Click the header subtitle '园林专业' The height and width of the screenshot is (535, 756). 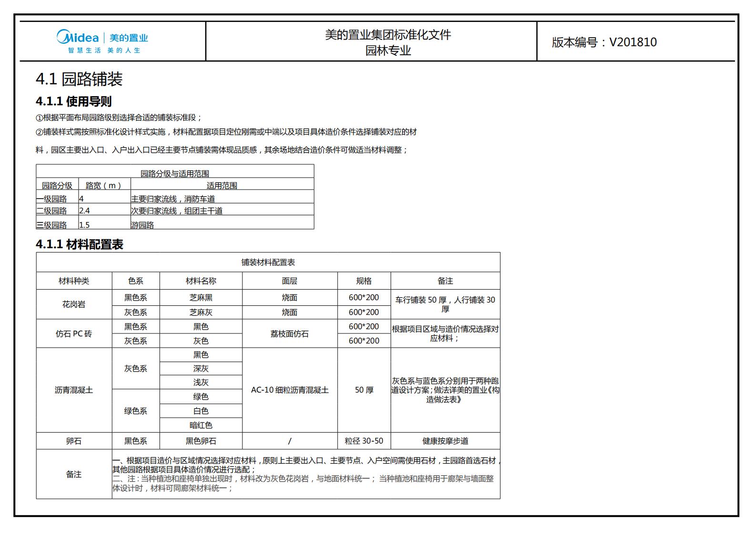388,50
